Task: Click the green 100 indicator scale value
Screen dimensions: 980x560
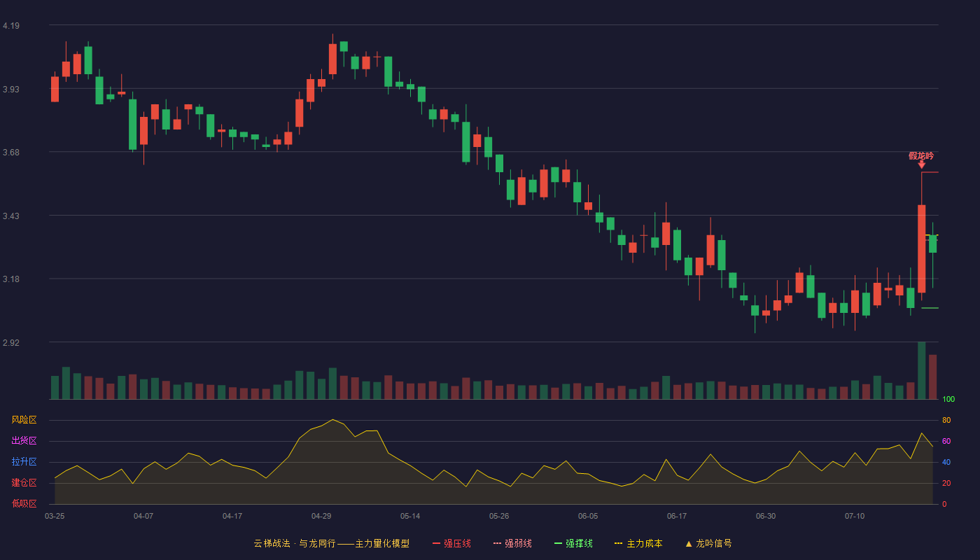Action: point(948,400)
